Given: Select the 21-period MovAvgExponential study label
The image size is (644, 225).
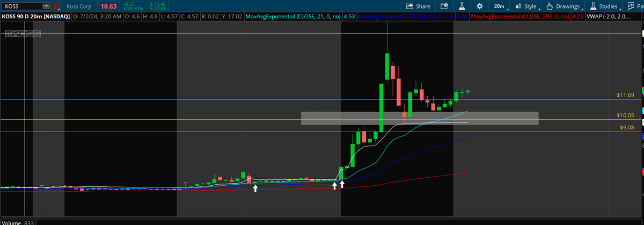Looking at the screenshot, I should pos(292,17).
